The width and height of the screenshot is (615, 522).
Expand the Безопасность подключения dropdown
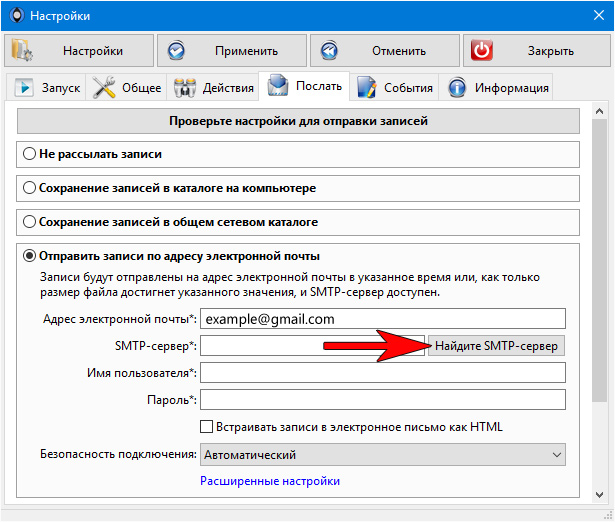click(x=383, y=455)
